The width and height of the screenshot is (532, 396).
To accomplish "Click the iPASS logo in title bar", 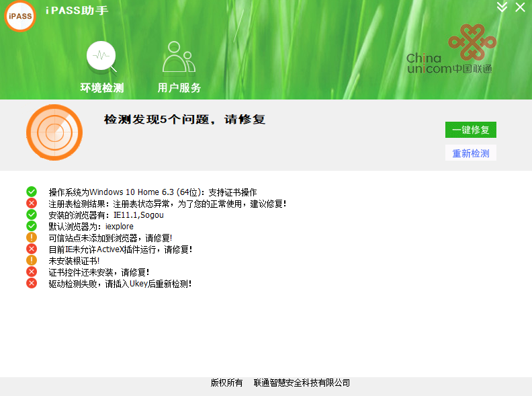I will click(20, 16).
